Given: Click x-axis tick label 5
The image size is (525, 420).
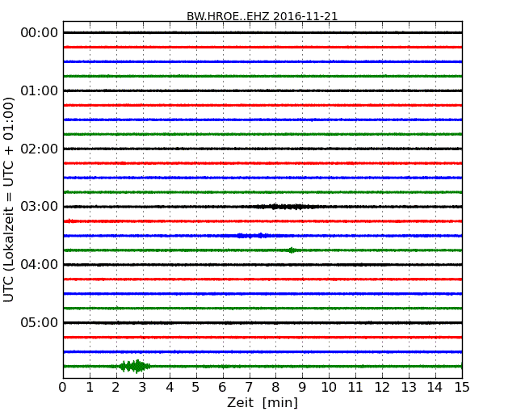Looking at the screenshot, I should point(196,388).
